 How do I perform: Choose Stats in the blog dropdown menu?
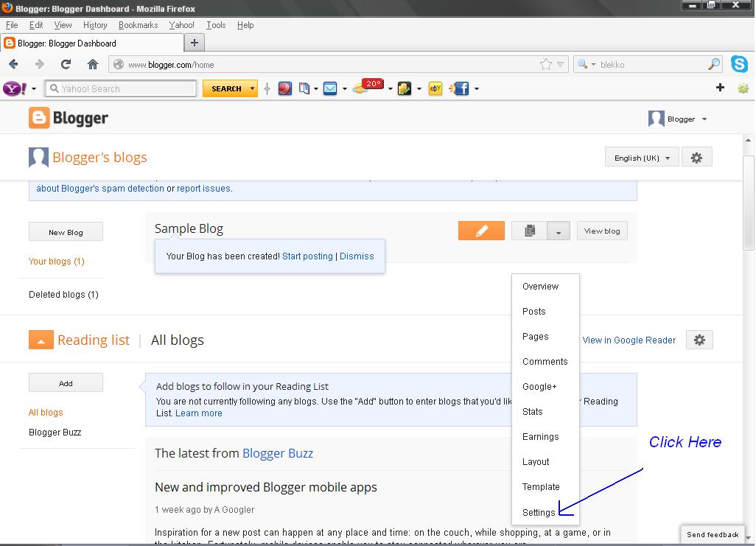[532, 411]
